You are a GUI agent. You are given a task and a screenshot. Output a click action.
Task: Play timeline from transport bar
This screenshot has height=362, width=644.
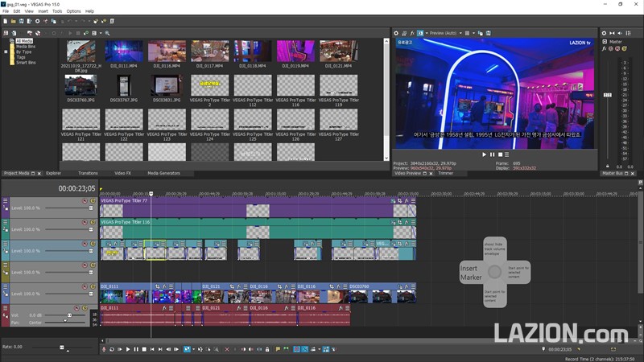pyautogui.click(x=128, y=349)
